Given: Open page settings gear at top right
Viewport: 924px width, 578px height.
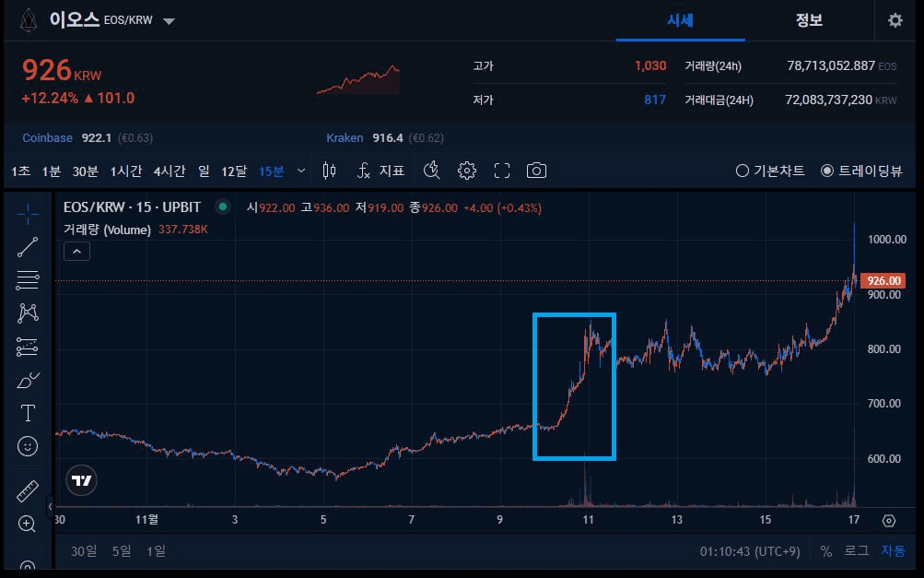Looking at the screenshot, I should pos(895,20).
